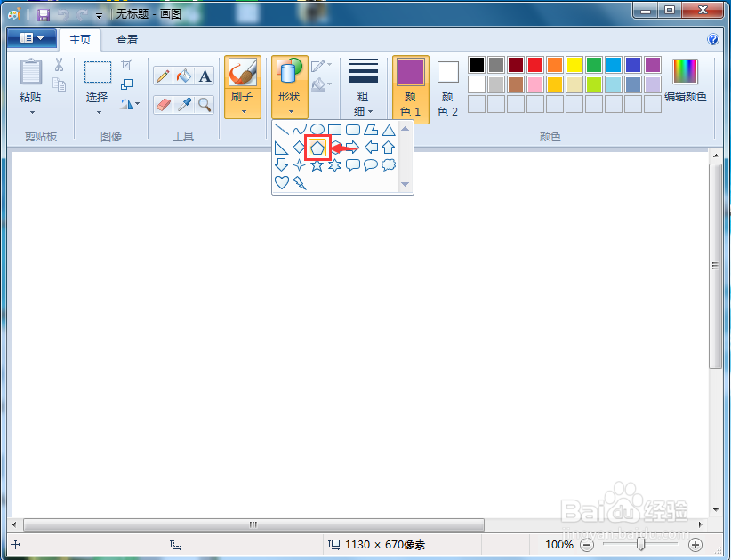The image size is (731, 560).
Task: Pick the yellow color swatch
Action: [574, 65]
